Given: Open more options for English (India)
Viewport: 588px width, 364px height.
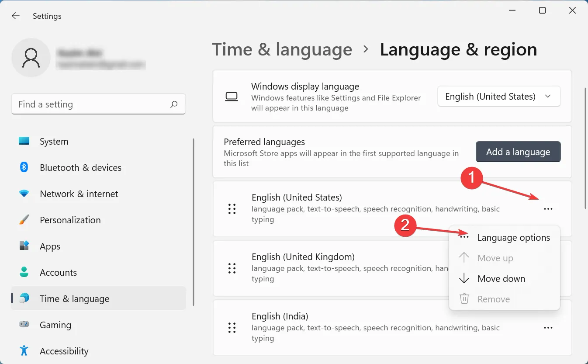Looking at the screenshot, I should (548, 328).
